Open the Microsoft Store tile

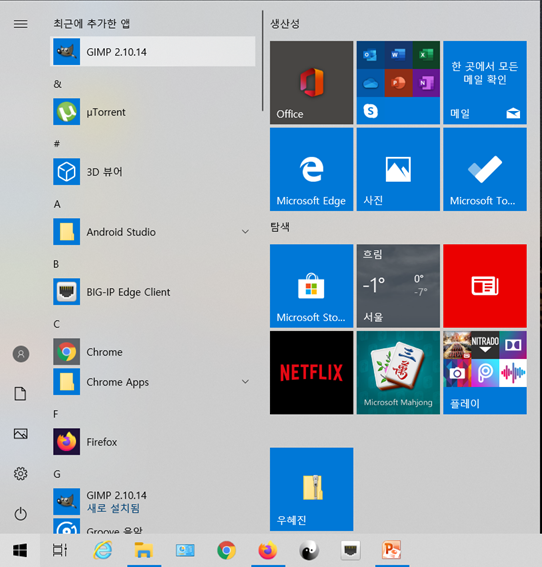click(311, 286)
